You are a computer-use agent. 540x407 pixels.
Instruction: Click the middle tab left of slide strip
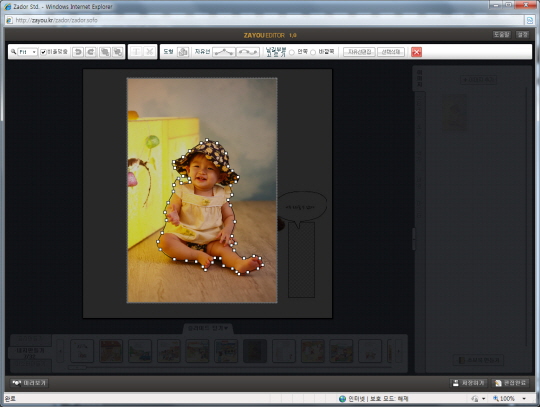pyautogui.click(x=30, y=352)
